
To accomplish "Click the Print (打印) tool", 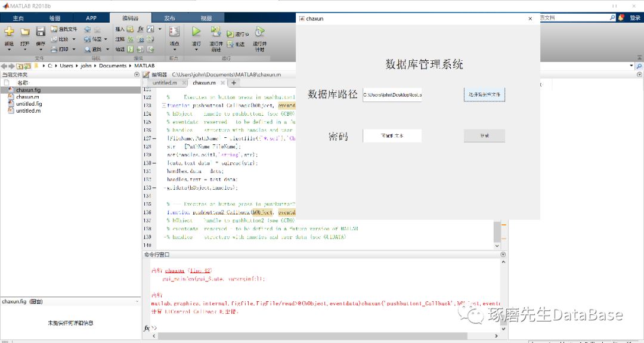I will pyautogui.click(x=60, y=50).
